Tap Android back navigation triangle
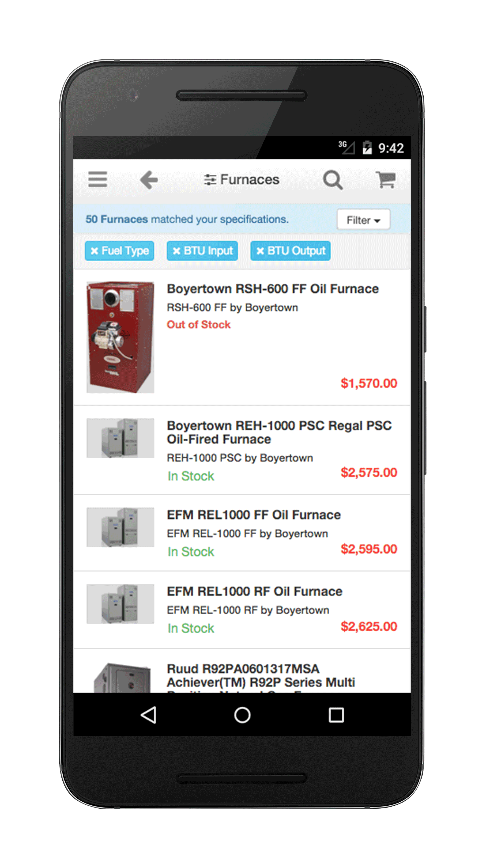 click(149, 715)
